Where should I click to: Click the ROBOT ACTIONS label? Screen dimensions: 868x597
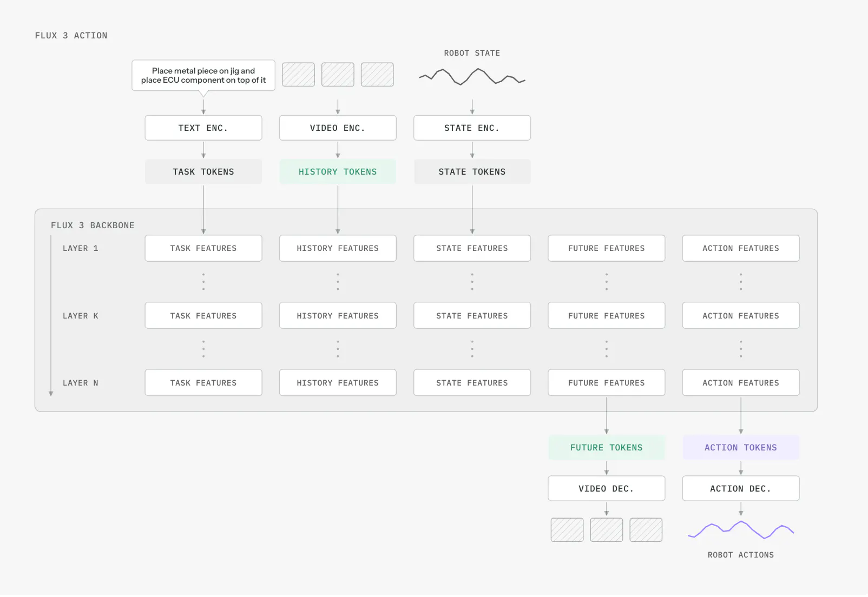pyautogui.click(x=741, y=555)
